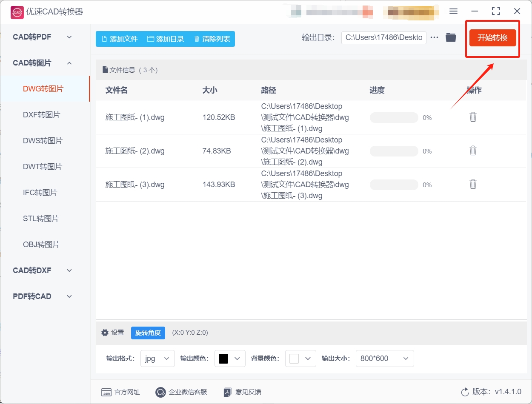Viewport: 532px width, 404px height.
Task: Click the 开始转换 button
Action: [492, 37]
